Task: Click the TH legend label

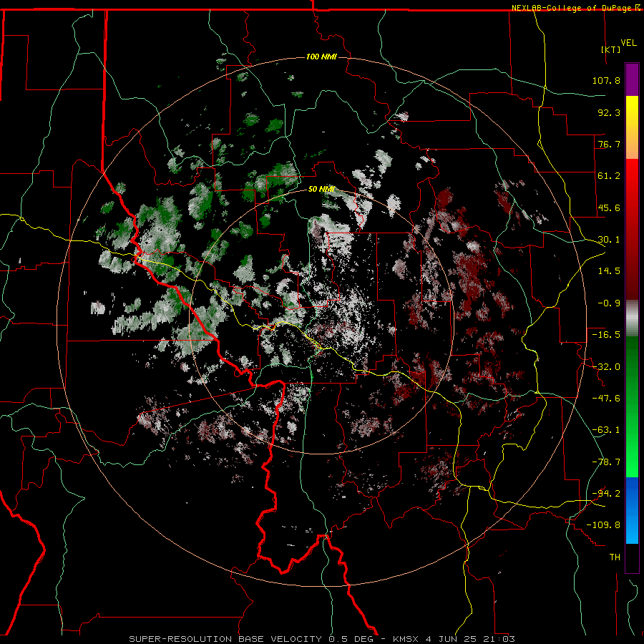Action: (615, 557)
